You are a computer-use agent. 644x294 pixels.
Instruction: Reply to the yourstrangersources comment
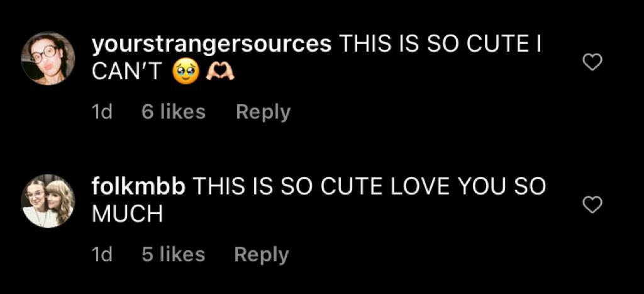264,113
